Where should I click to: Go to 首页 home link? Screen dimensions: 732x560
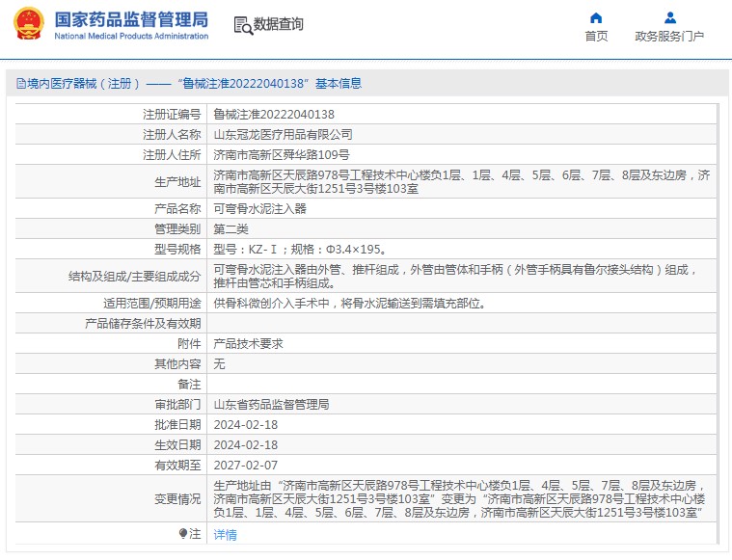pos(596,37)
